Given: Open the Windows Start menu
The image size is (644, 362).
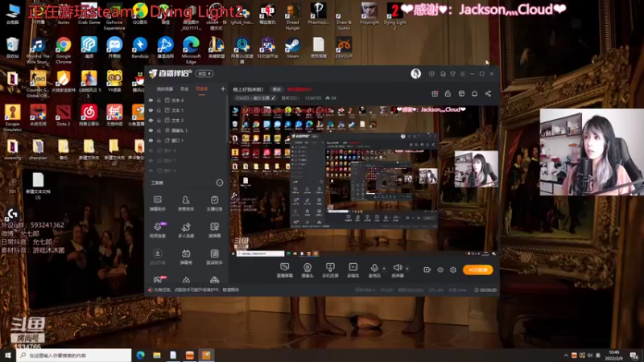Looking at the screenshot, I should coord(8,355).
